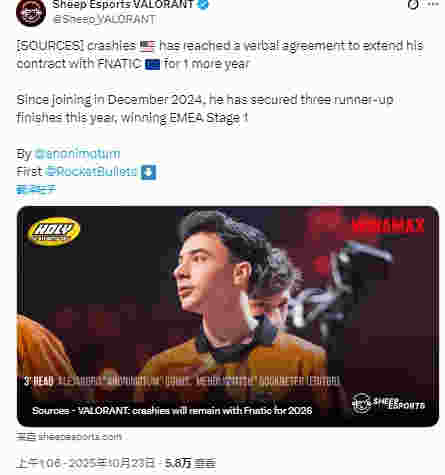This screenshot has width=445, height=475.
Task: Open the sheepesports.com source link
Action: tap(69, 436)
